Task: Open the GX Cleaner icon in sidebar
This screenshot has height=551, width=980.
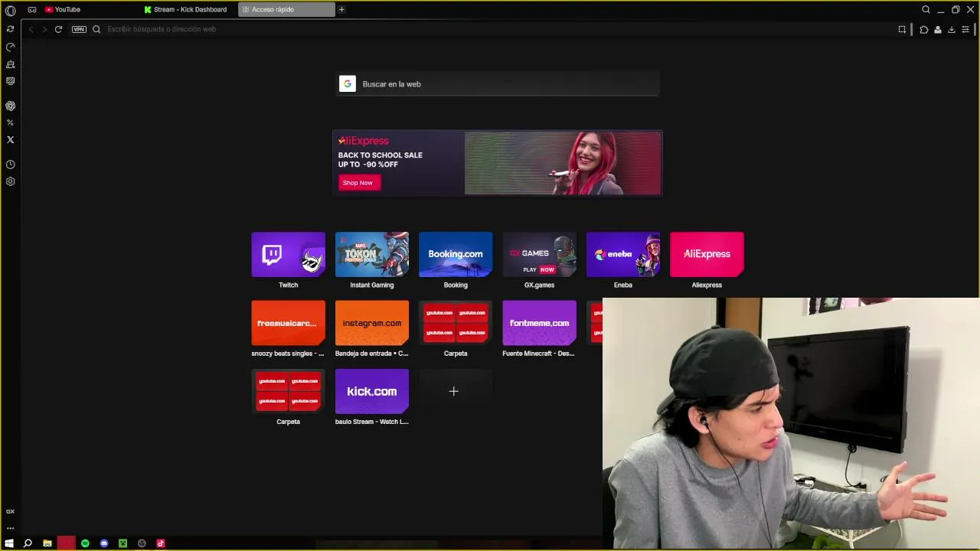Action: coord(10,64)
